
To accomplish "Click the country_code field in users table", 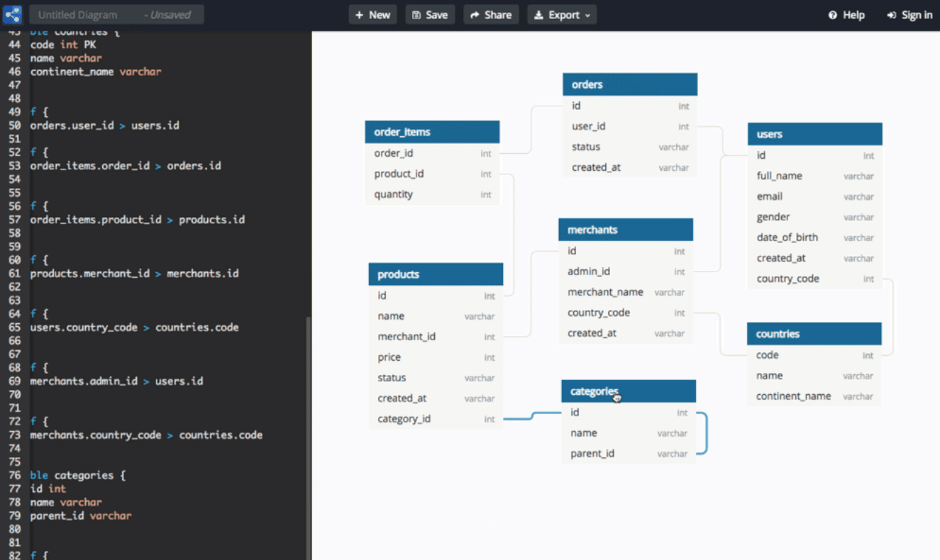I will (x=787, y=279).
